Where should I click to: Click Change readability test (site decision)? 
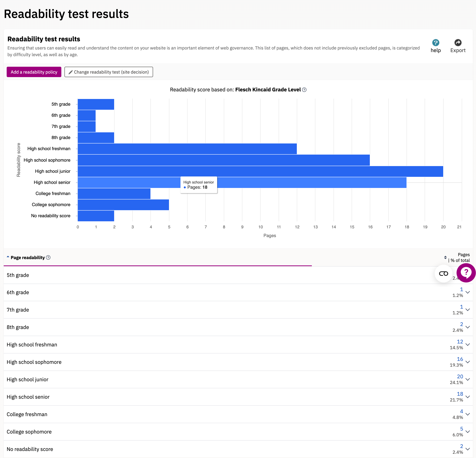(x=109, y=72)
